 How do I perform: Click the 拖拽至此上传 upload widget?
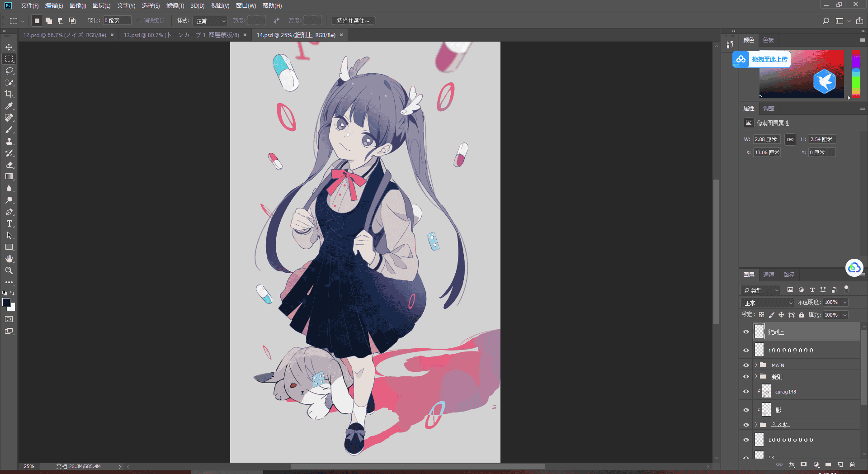[x=762, y=59]
